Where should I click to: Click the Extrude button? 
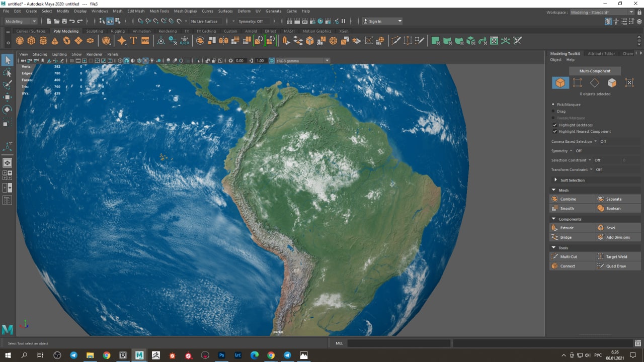pos(572,227)
